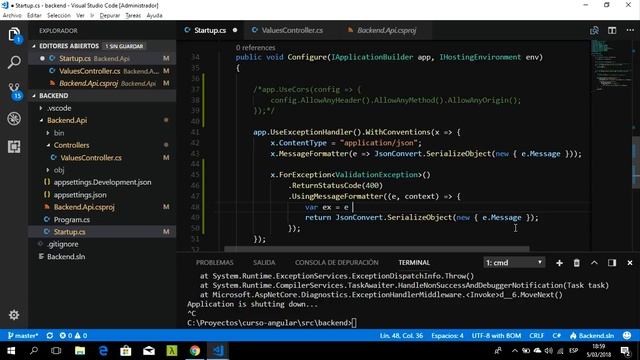
Task: Switch to Consola de Depuración tab
Action: 337,263
